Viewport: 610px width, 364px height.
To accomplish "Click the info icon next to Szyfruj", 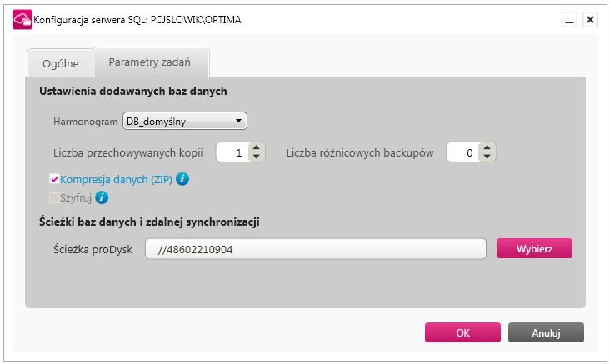I will point(102,197).
